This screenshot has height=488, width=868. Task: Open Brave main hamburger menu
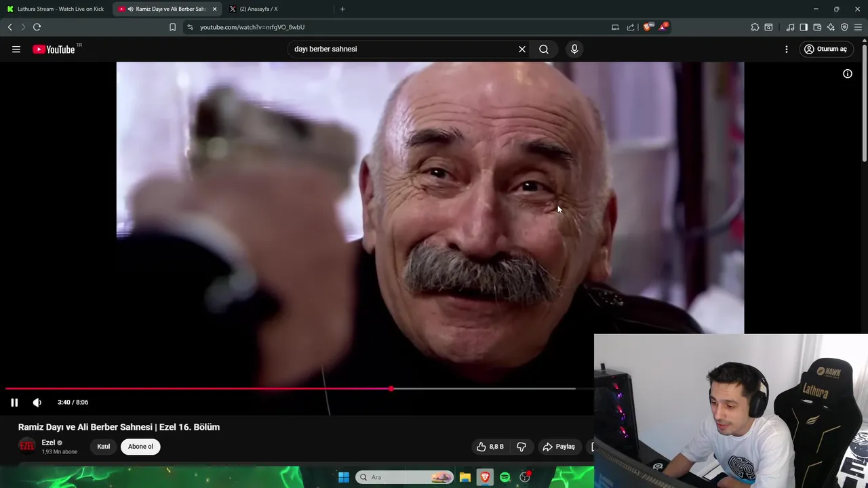pos(858,27)
